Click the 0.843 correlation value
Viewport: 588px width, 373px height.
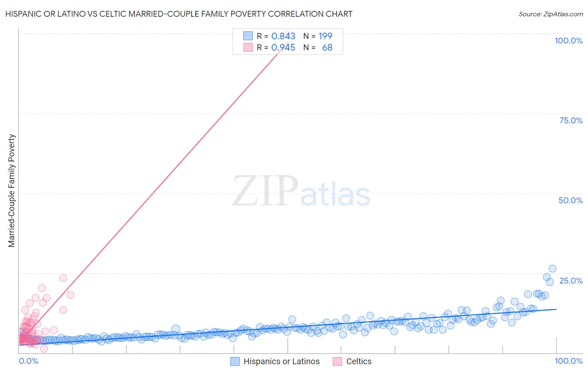pyautogui.click(x=283, y=36)
